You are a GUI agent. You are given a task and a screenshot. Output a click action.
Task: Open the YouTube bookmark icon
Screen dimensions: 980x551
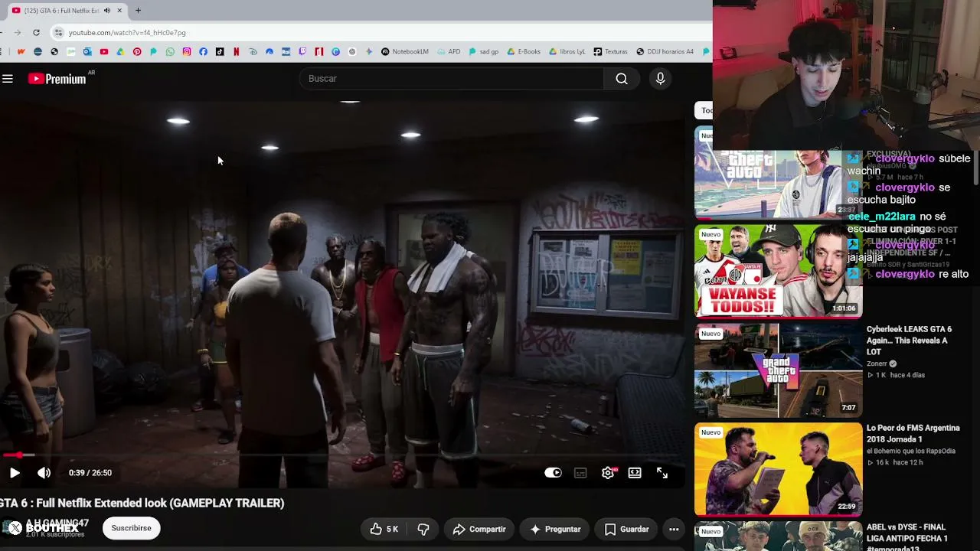(x=104, y=52)
